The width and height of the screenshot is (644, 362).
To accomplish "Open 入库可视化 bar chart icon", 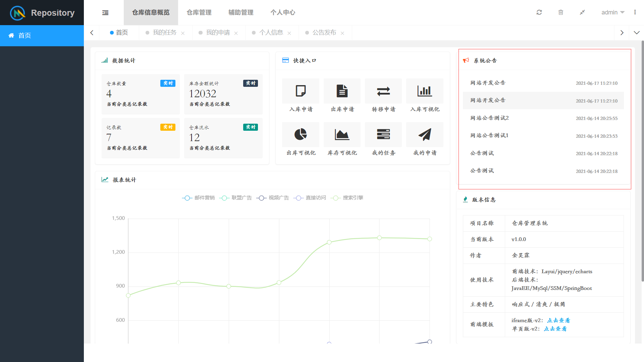I will click(424, 91).
